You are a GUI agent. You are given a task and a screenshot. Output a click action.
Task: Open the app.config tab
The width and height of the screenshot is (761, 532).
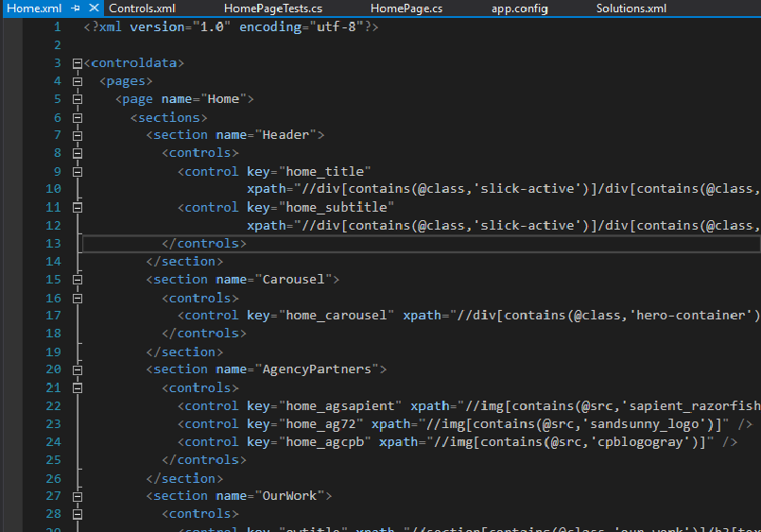pos(520,9)
